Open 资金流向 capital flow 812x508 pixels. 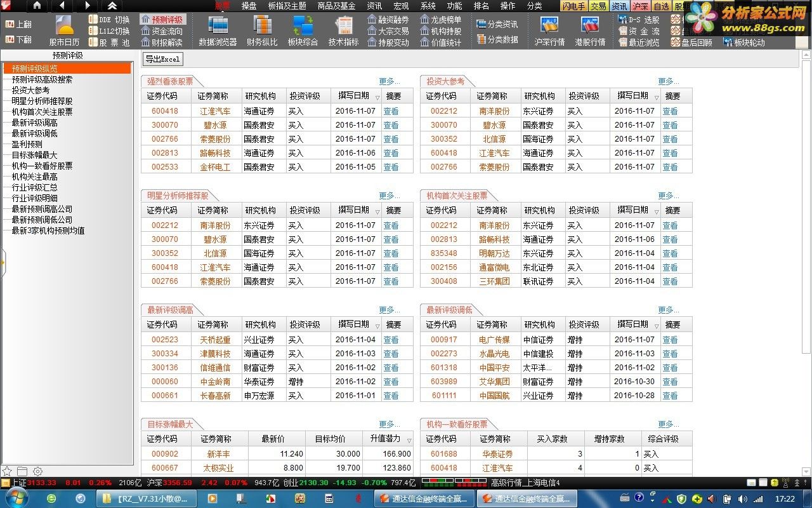162,31
